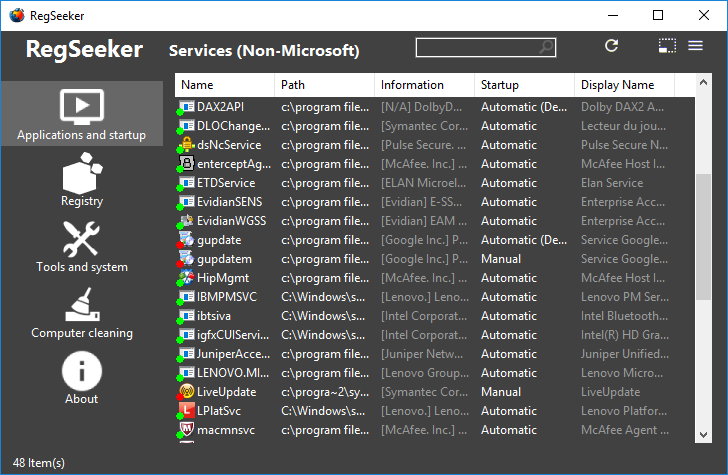Click '[Juniper Netw...' information cell
The image size is (728, 475).
(x=422, y=354)
